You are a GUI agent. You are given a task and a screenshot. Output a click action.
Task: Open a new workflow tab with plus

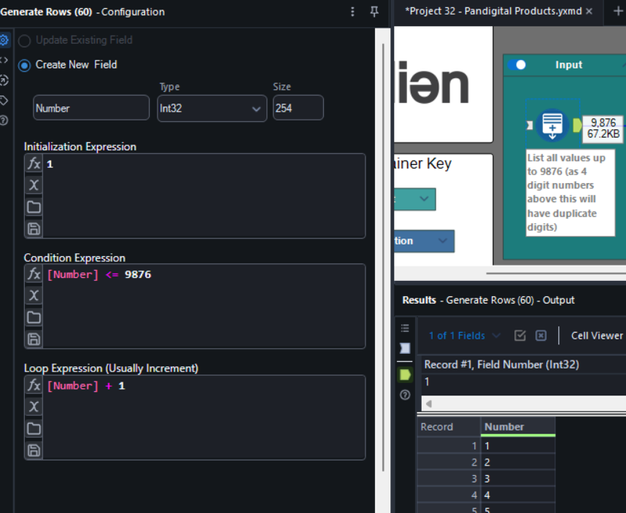tap(618, 11)
